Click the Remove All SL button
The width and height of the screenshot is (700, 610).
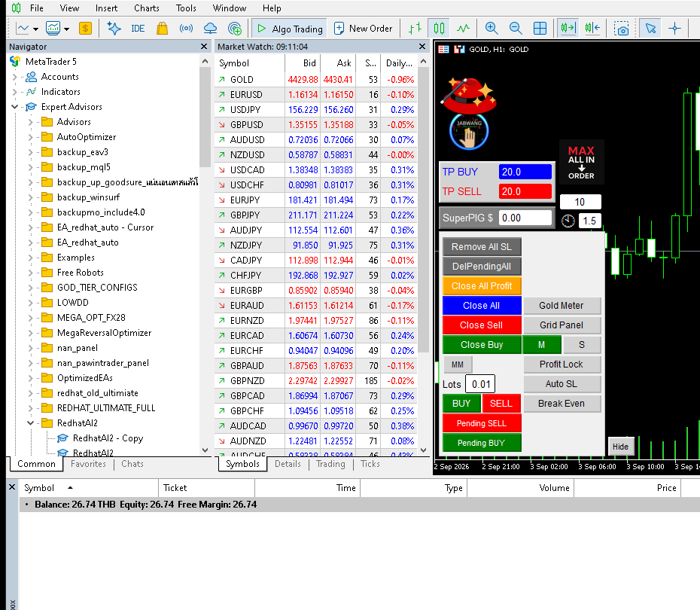coord(482,246)
